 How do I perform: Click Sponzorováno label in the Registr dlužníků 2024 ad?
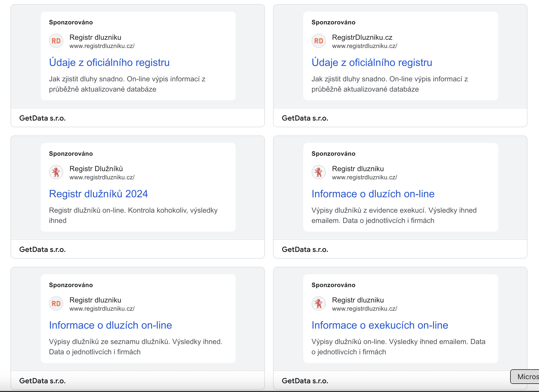pos(71,154)
